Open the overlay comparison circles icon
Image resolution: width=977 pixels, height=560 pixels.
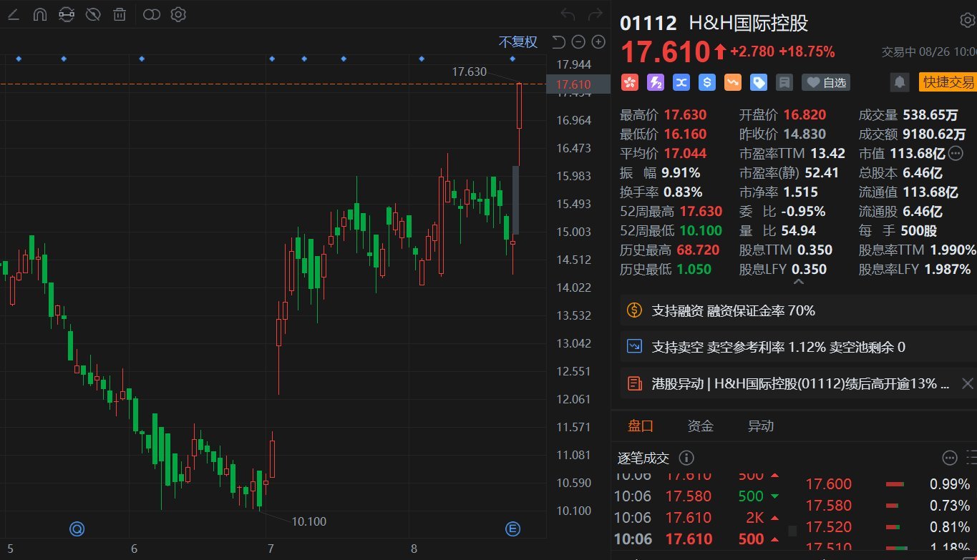point(151,14)
